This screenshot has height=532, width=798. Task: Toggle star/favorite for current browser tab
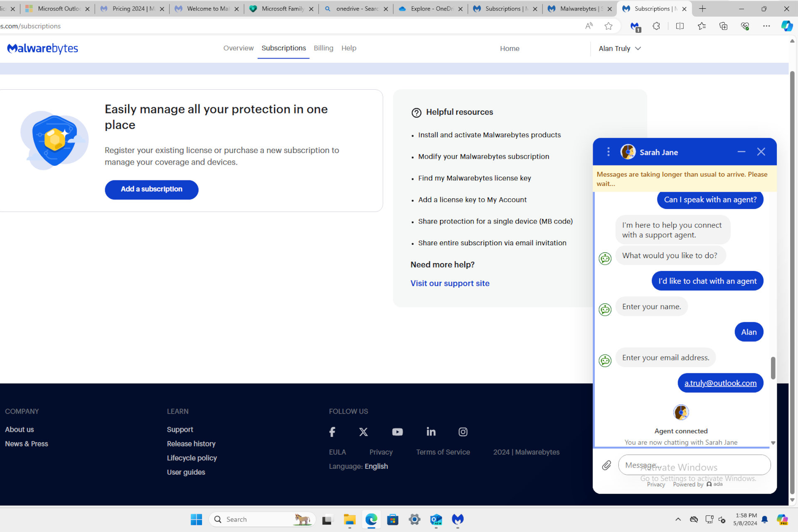tap(608, 26)
